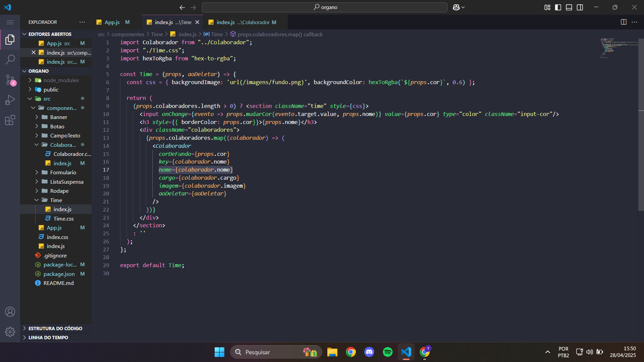The width and height of the screenshot is (644, 362).
Task: Open the POR PTB2 language indicator
Action: [x=563, y=352]
